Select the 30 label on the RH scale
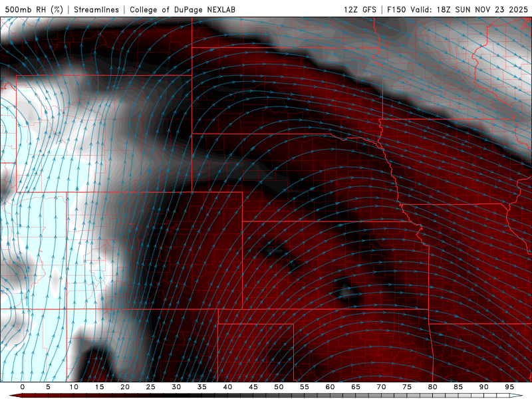Viewport: 532px width, 399px height. pos(176,387)
